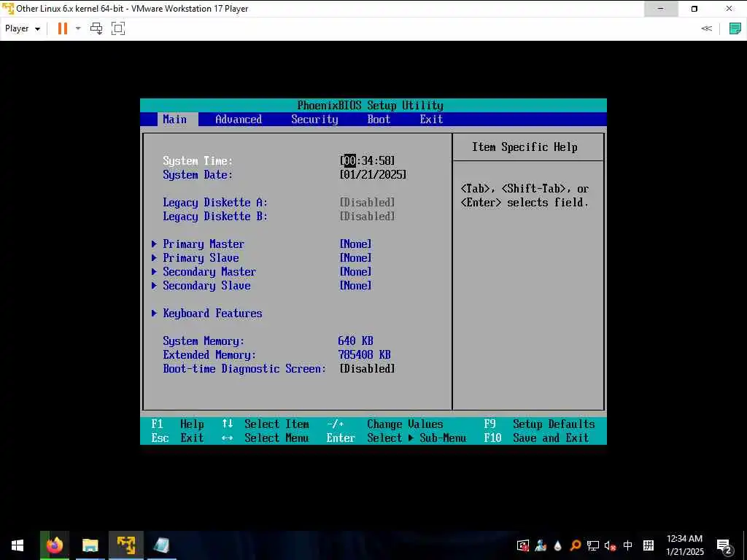
Task: Open the notepad-style taskbar app icon
Action: pos(161,545)
